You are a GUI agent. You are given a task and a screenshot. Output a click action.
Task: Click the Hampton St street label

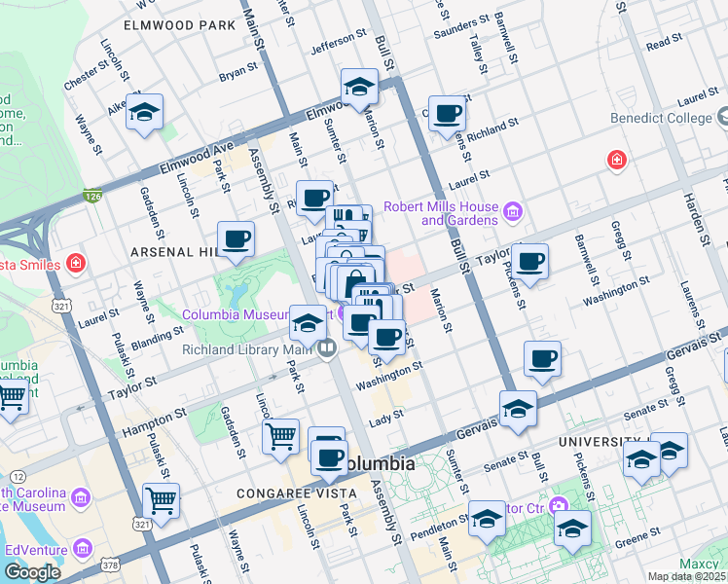click(154, 422)
